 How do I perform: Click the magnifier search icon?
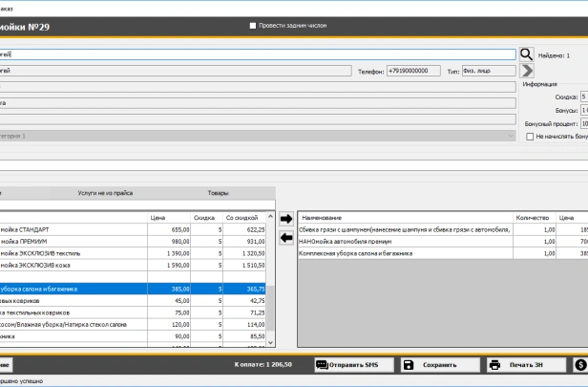[526, 55]
